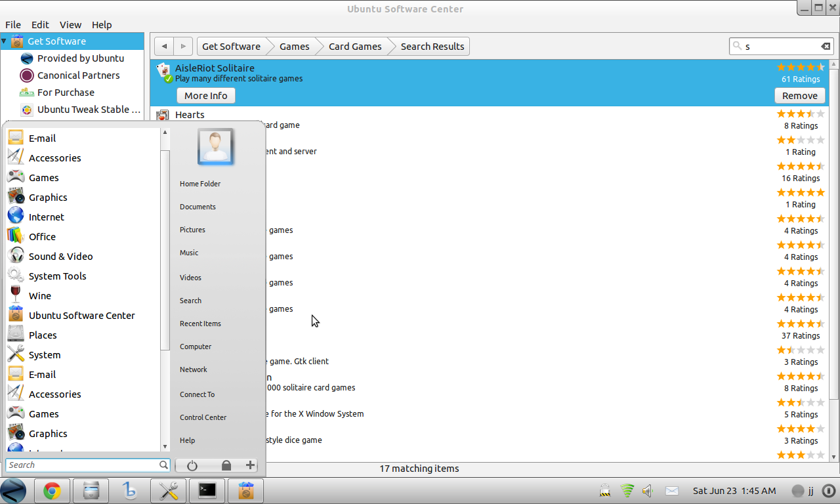
Task: Open the terminal from the taskbar
Action: coord(207,491)
